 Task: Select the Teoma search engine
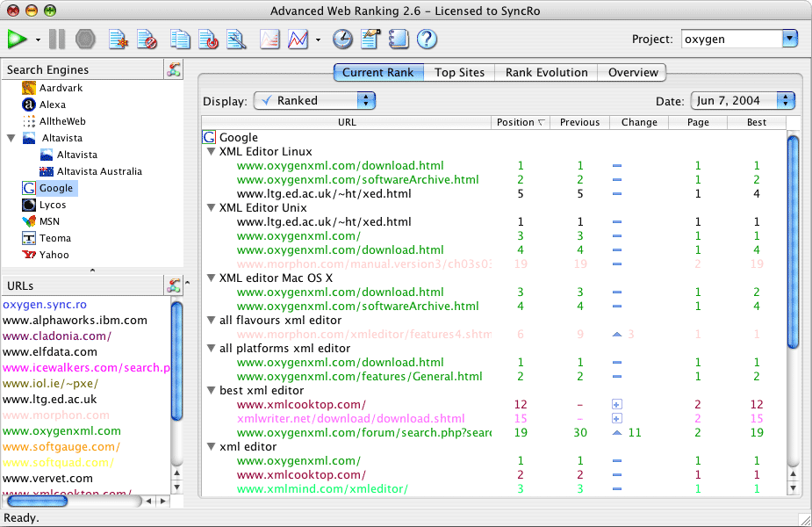click(47, 238)
